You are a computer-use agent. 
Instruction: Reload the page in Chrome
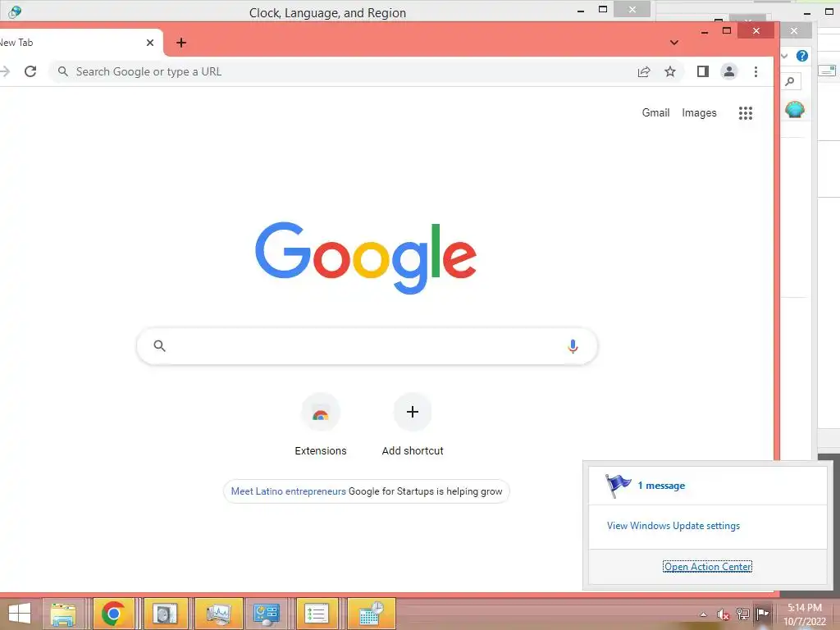pos(30,71)
